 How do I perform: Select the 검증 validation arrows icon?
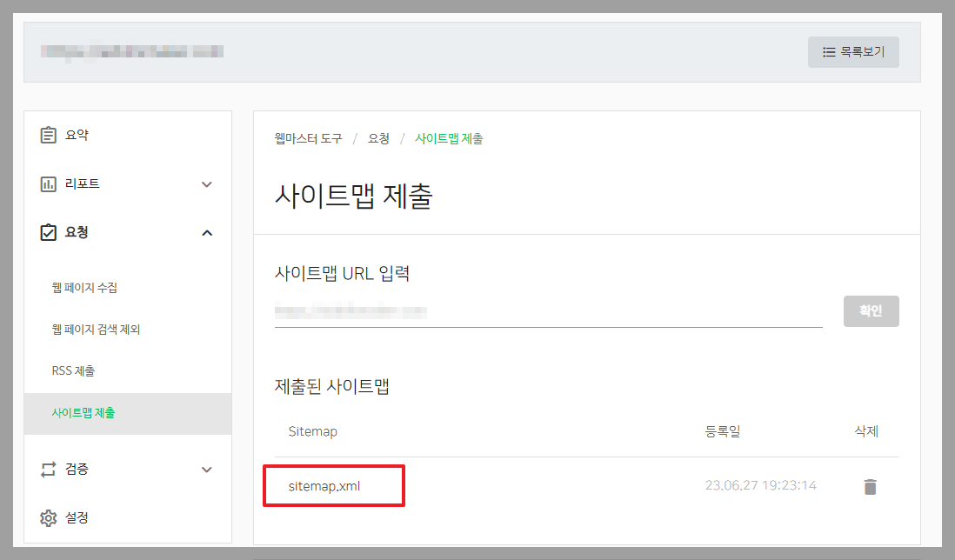tap(49, 469)
